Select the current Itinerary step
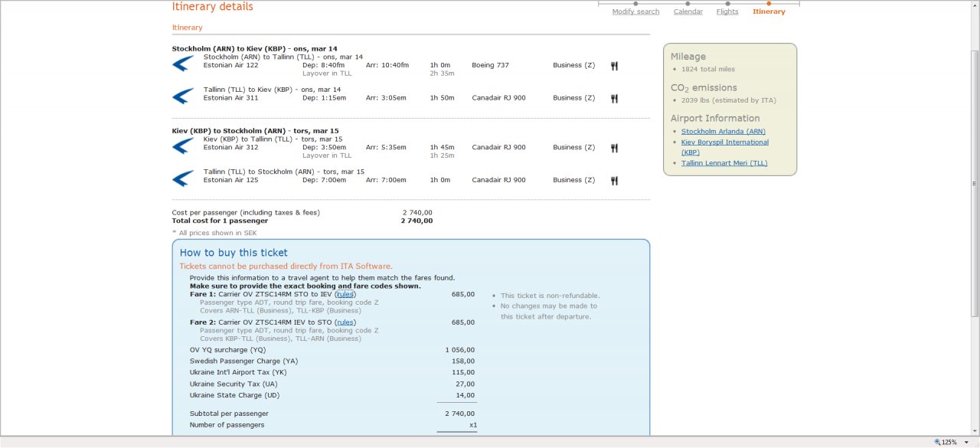The width and height of the screenshot is (980, 448). point(769,11)
